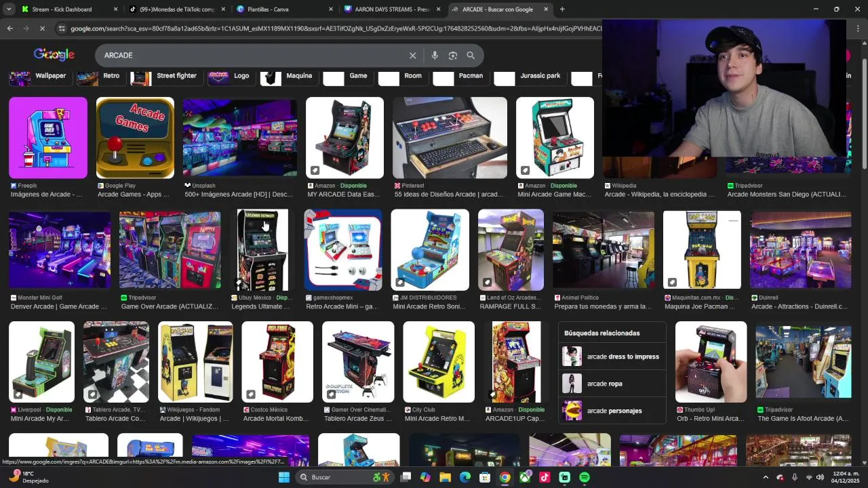Open the Freepik arcade image thumbnail
This screenshot has height=488, width=868.
tap(48, 138)
